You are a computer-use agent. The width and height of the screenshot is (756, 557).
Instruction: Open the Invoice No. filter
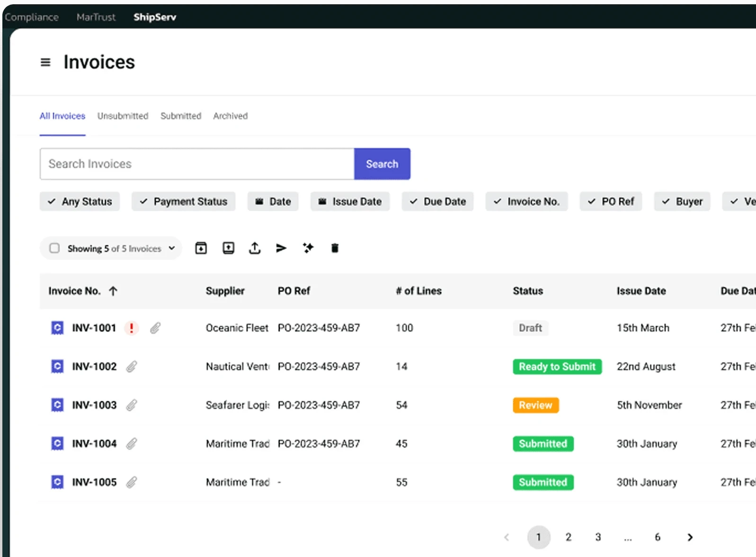click(x=526, y=202)
